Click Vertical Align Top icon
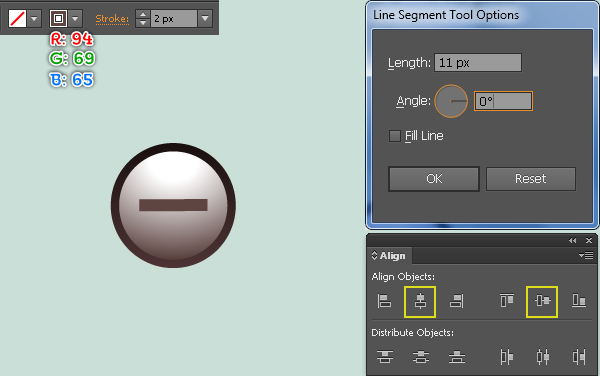600x376 pixels. point(507,301)
